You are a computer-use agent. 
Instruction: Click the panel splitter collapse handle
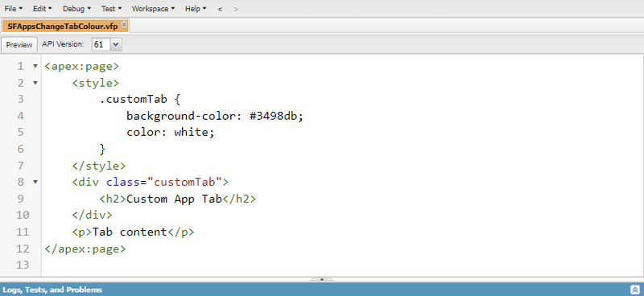pyautogui.click(x=322, y=279)
